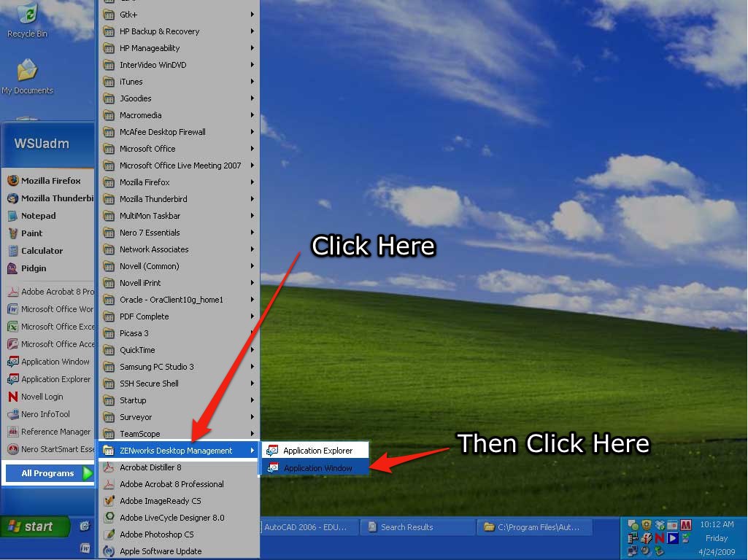The width and height of the screenshot is (748, 560).
Task: Launch Mozilla Firefox from pinned start menu
Action: tap(50, 181)
